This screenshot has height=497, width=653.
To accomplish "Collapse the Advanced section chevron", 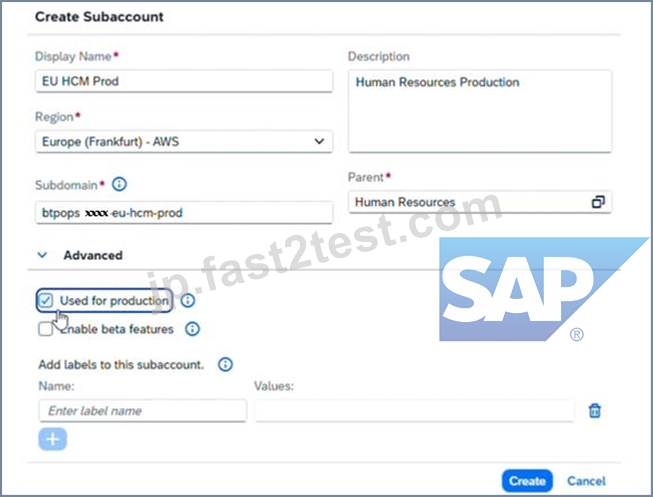I will click(x=42, y=255).
